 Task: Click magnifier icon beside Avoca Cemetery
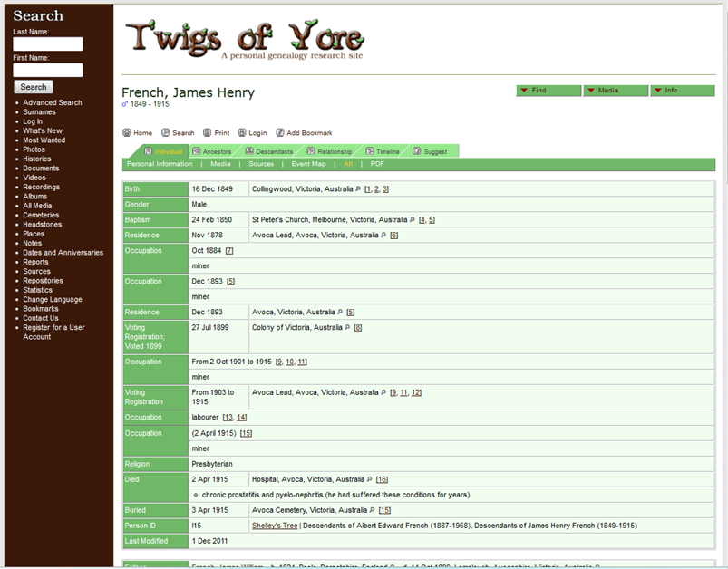pos(372,510)
